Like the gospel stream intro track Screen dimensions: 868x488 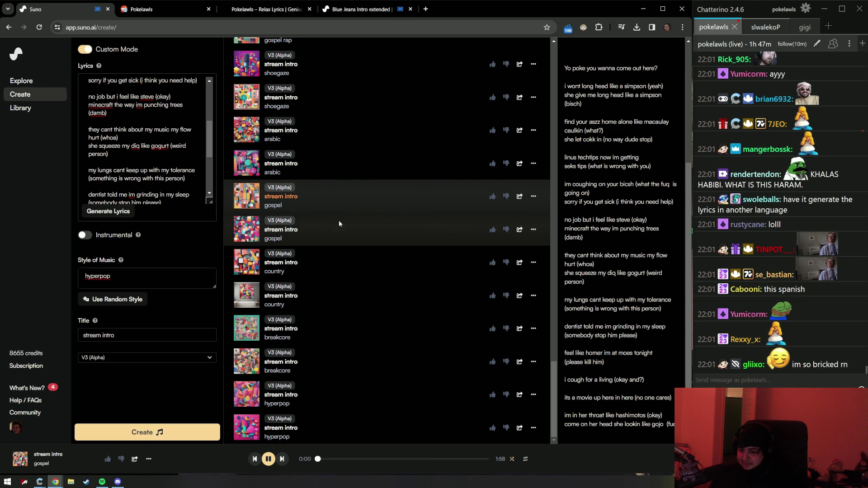pos(492,196)
